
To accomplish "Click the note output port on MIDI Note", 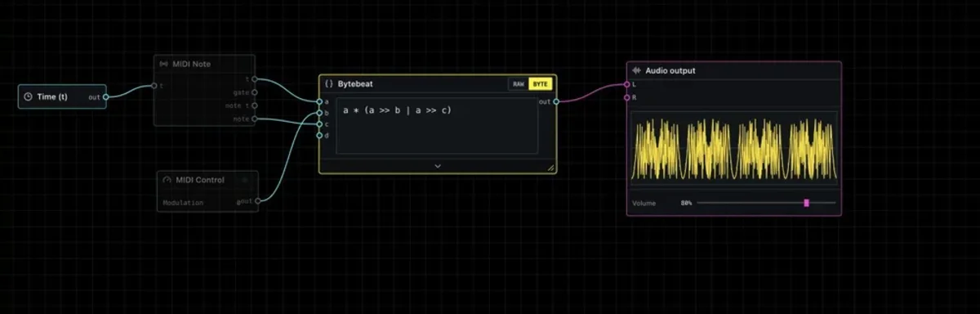I will click(x=255, y=119).
